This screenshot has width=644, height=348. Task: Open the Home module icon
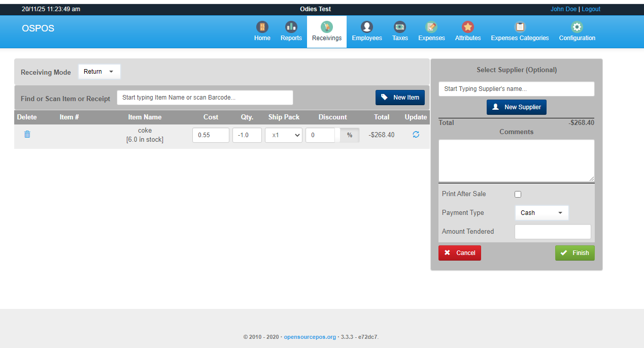click(262, 27)
